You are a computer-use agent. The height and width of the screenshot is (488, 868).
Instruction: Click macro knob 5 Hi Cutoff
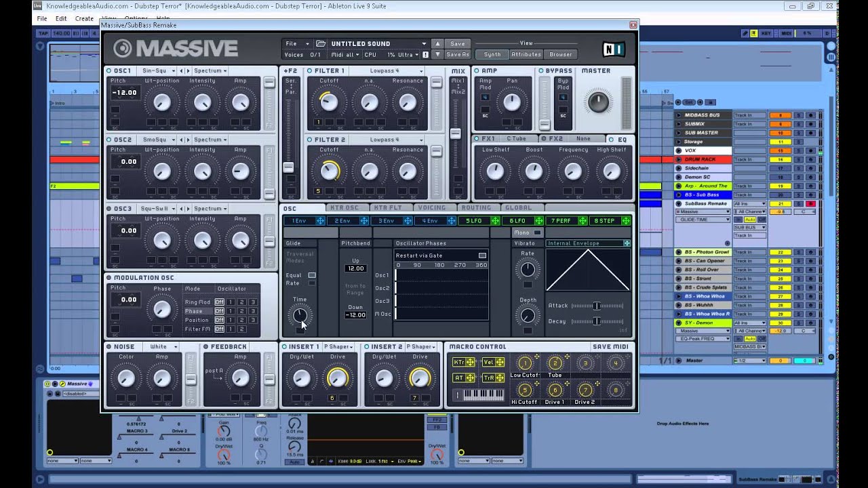524,390
